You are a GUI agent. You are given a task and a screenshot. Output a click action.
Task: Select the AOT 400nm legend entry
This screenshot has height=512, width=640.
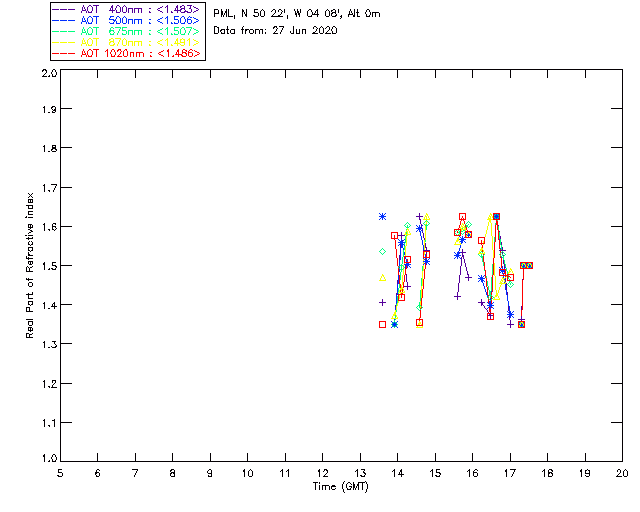point(128,9)
